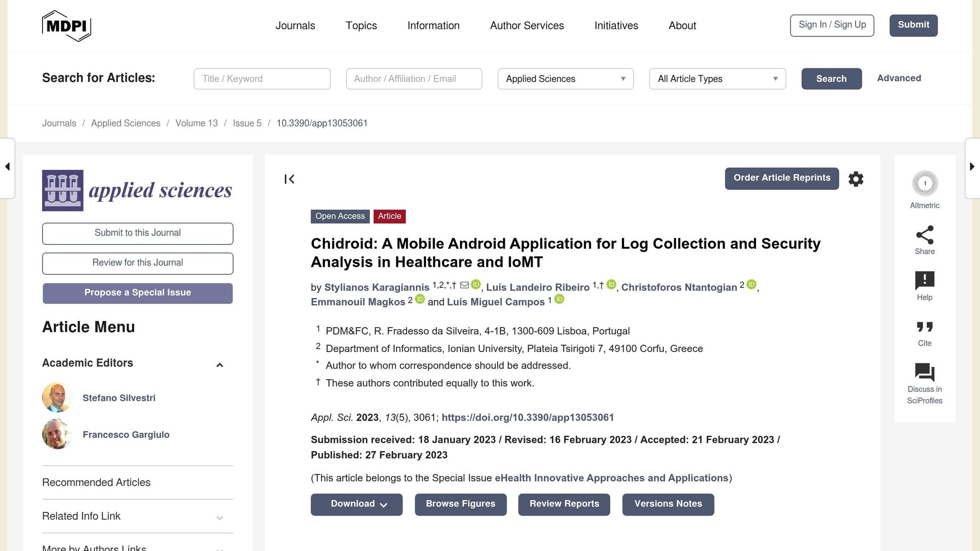Click Stylianos Karagiannis email envelope icon
Viewport: 980px width, 551px height.
click(x=464, y=286)
